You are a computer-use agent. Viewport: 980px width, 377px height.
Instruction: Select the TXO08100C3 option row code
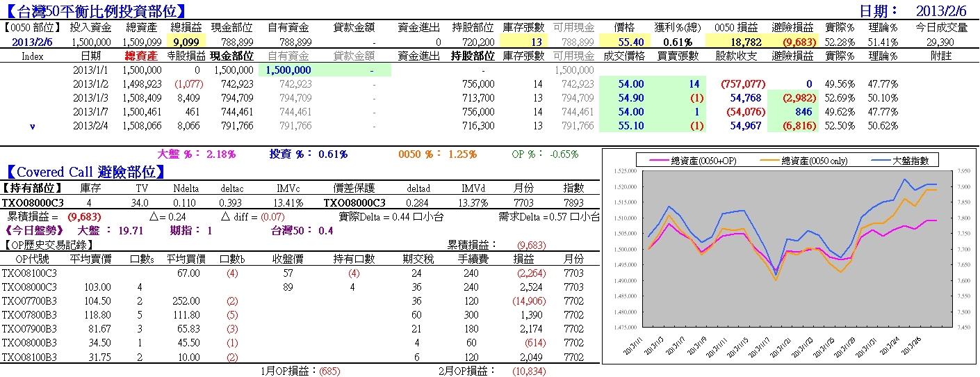coord(29,273)
